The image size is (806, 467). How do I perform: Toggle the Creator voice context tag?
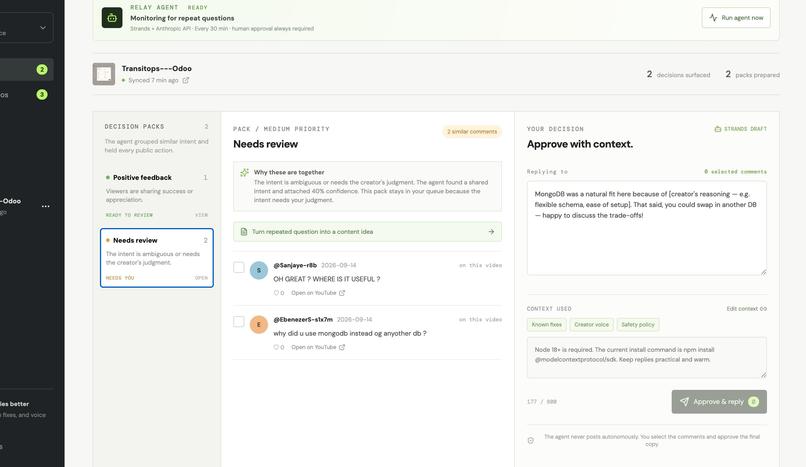(x=591, y=325)
